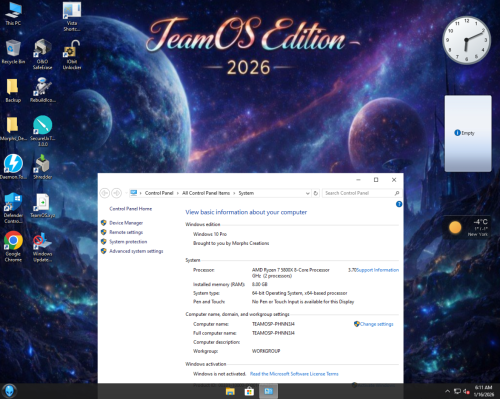Image resolution: width=500 pixels, height=399 pixels.
Task: Open the Defender Control shortcut
Action: pos(13,208)
